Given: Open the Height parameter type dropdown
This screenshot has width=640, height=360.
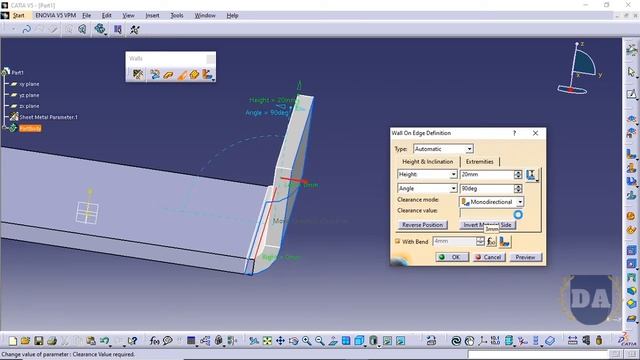Looking at the screenshot, I should 453,175.
